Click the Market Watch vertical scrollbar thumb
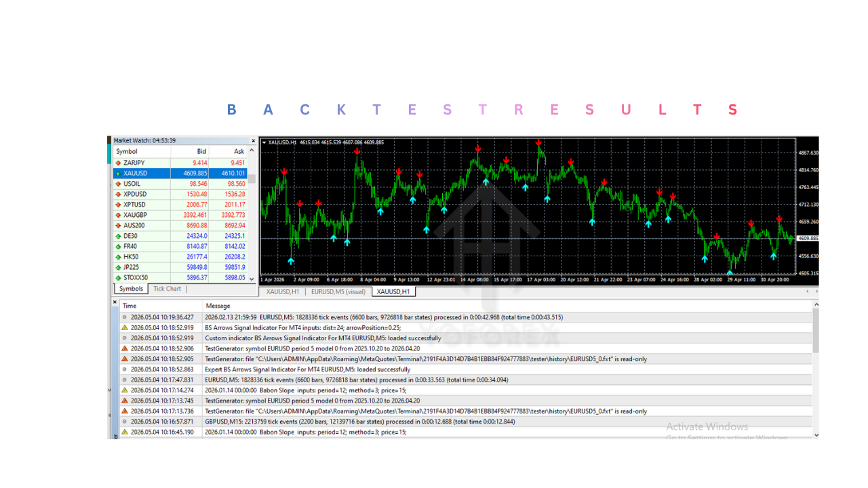This screenshot has height=488, width=868. click(x=252, y=179)
